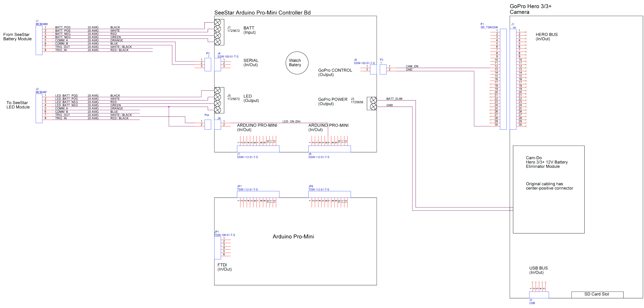Click the 'USB BUS (In/Out)' label
Screen dimensions: 644x308
tap(538, 270)
